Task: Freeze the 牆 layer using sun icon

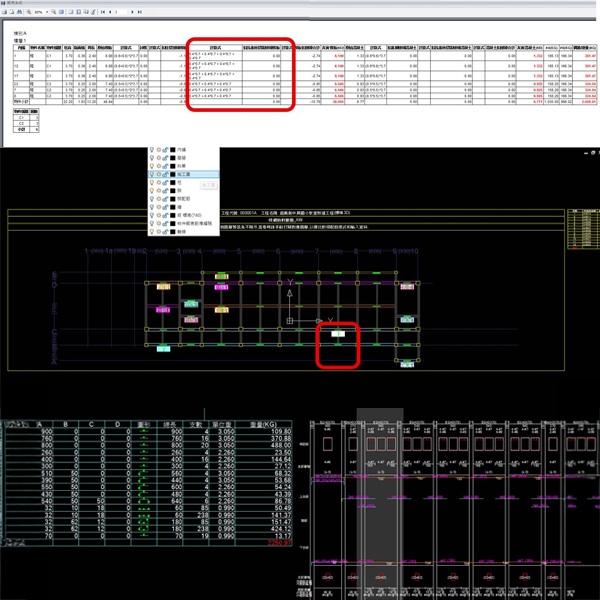Action: [158, 207]
